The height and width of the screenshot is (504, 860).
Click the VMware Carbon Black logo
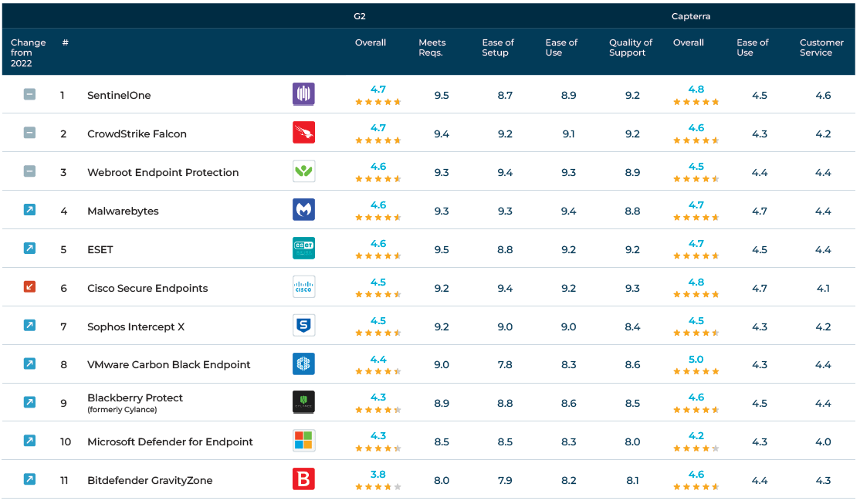(303, 364)
